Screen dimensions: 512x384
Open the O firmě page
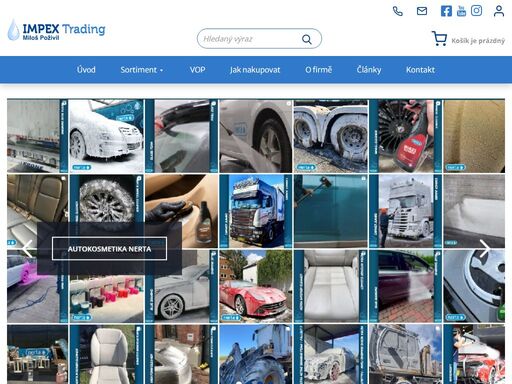click(x=318, y=70)
